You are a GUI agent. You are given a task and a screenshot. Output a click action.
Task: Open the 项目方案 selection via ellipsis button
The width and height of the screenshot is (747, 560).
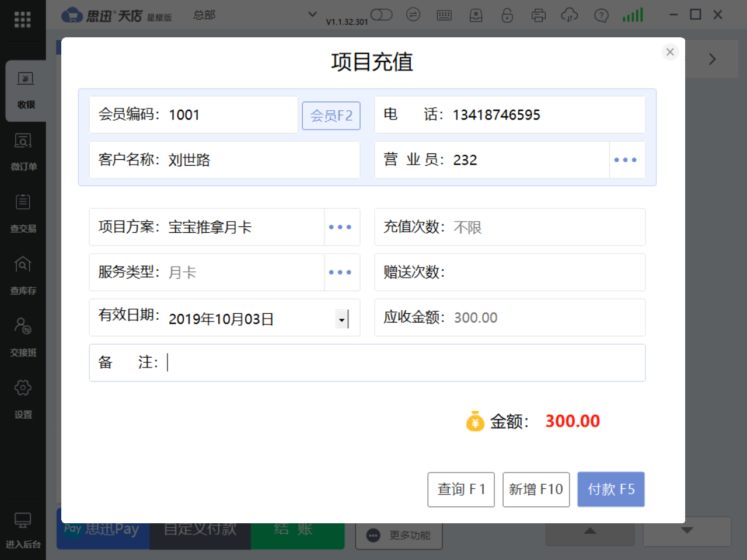point(341,227)
